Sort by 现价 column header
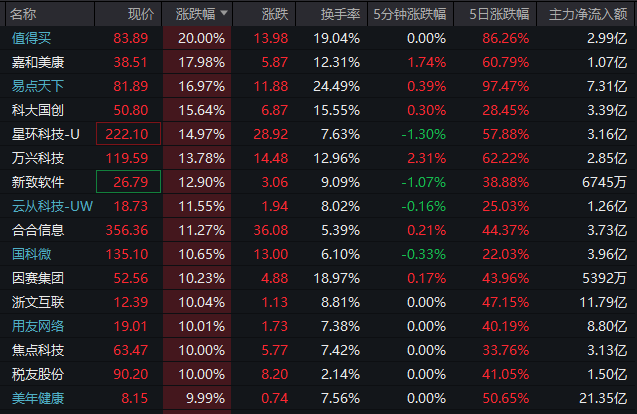The height and width of the screenshot is (414, 637). click(x=141, y=14)
